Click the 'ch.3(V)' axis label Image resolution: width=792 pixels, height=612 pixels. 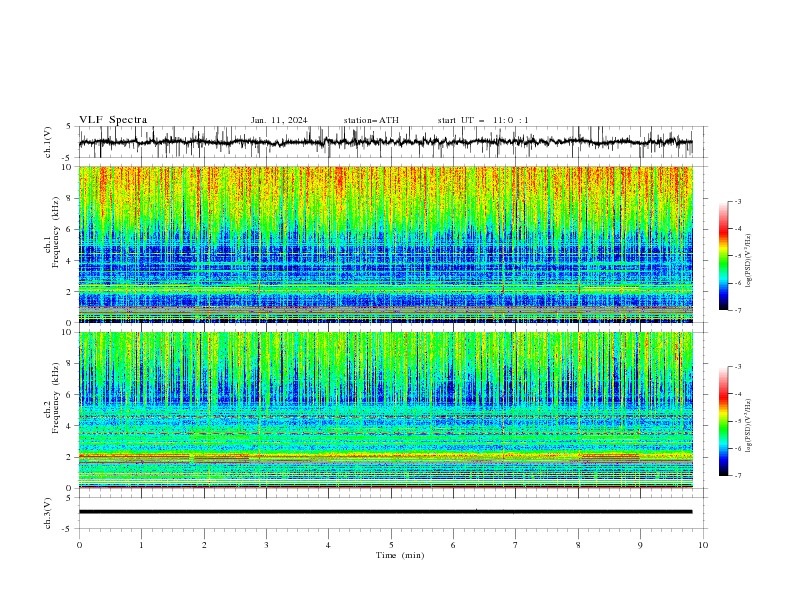click(x=48, y=513)
